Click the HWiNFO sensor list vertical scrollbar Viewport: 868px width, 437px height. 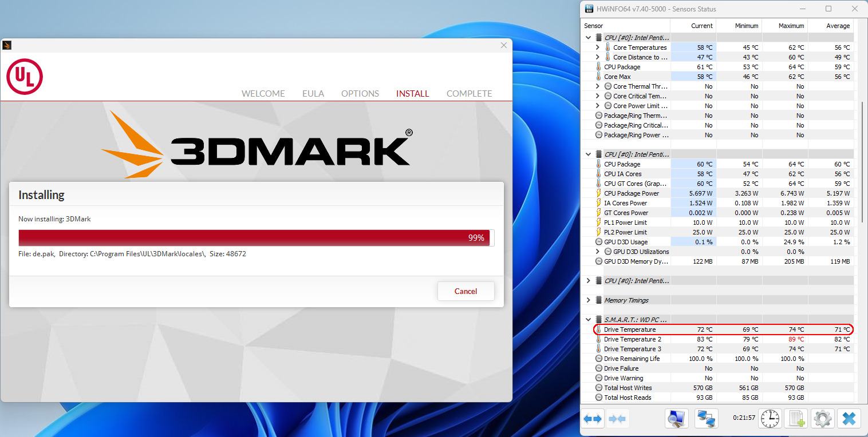(862, 163)
